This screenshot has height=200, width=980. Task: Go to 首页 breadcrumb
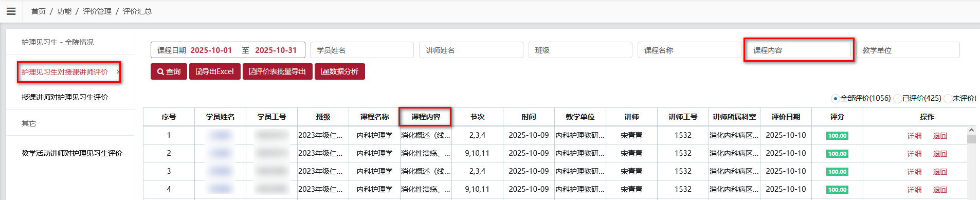[x=39, y=11]
